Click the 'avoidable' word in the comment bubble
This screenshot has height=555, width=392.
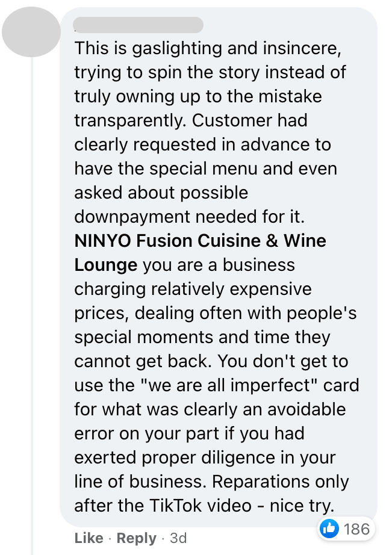coord(306,409)
